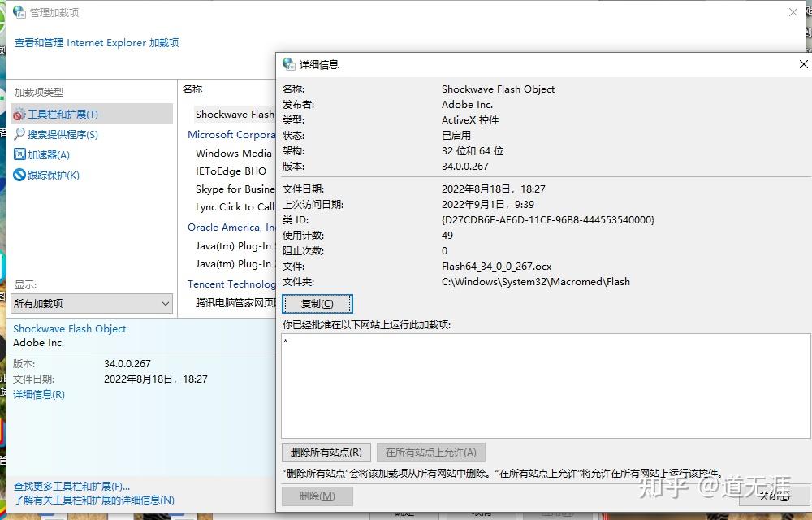The height and width of the screenshot is (520, 812).
Task: Select Lync Click to Call row
Action: [235, 207]
